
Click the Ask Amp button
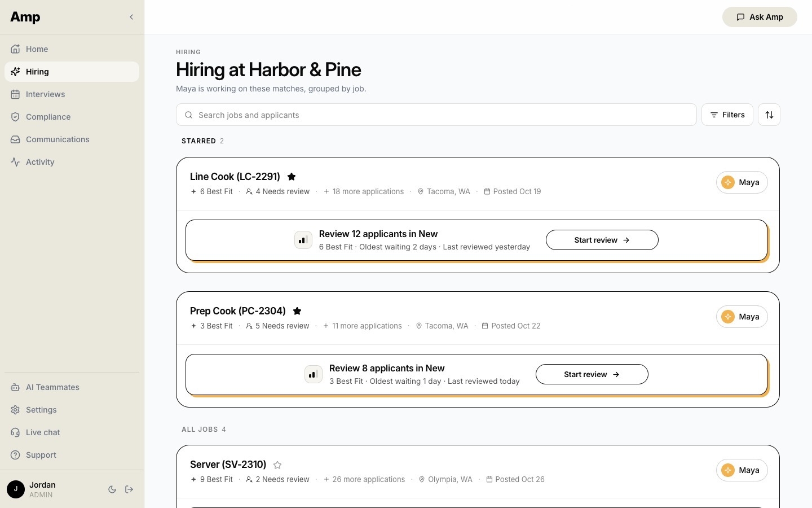pyautogui.click(x=760, y=17)
